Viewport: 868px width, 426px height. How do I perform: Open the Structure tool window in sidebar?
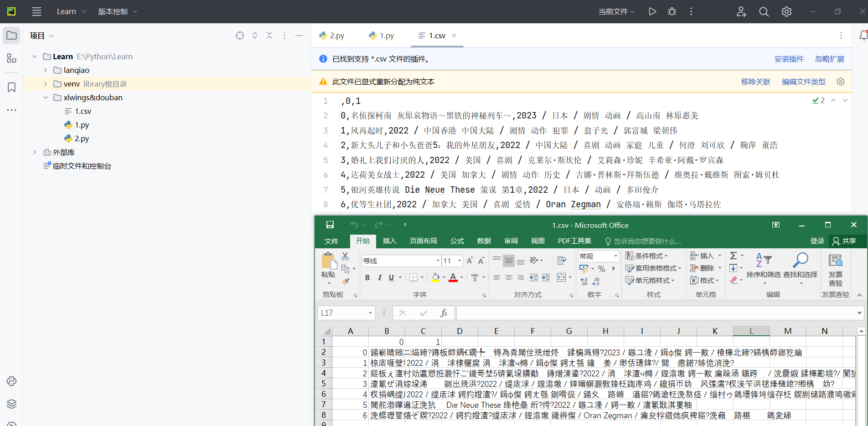click(11, 58)
